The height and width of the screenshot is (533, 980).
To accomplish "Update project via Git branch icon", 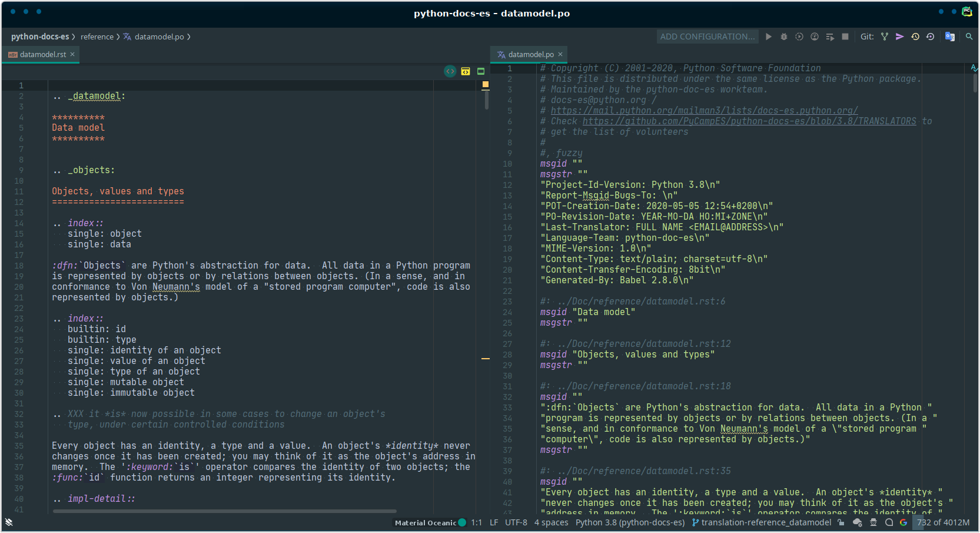I will tap(885, 37).
